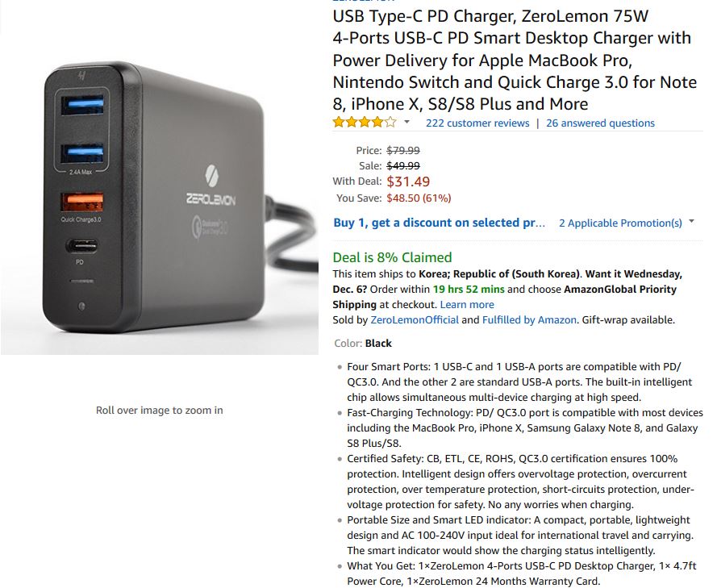Screen dimensions: 717x588
Task: Click the Quick Charge logo on charger
Action: click(210, 227)
